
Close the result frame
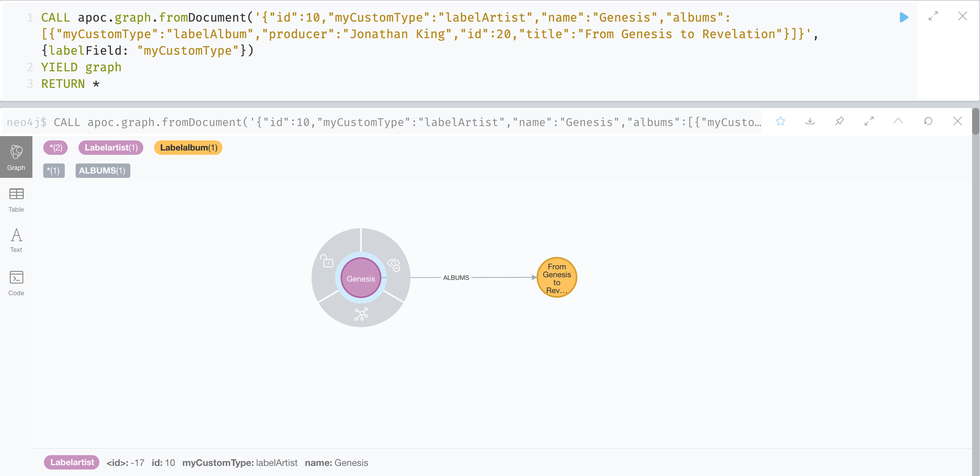(958, 121)
